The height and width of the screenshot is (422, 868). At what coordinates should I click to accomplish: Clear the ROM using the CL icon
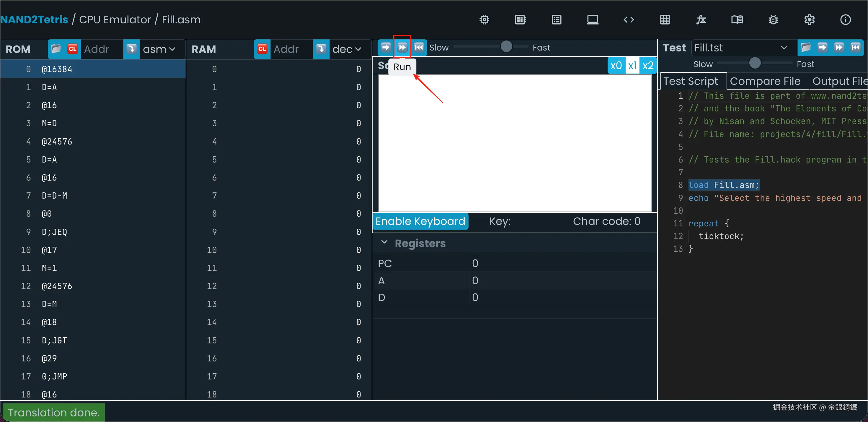click(72, 49)
